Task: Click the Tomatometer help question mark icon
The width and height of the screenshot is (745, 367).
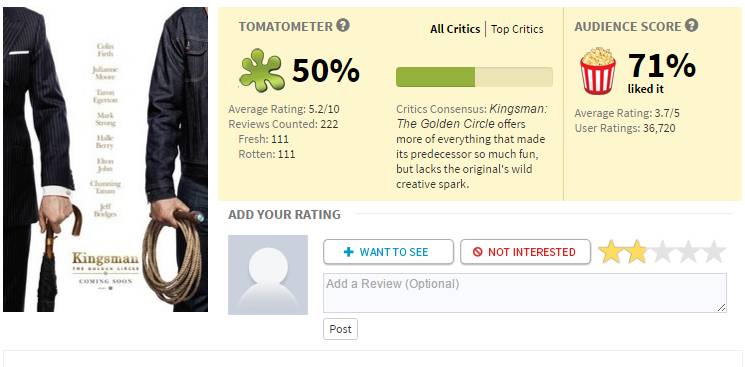Action: [343, 25]
